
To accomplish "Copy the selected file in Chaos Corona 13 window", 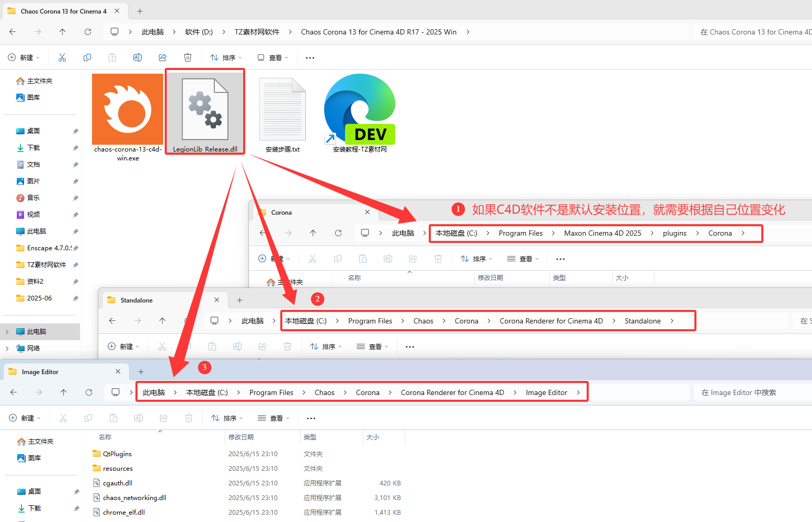I will click(87, 57).
